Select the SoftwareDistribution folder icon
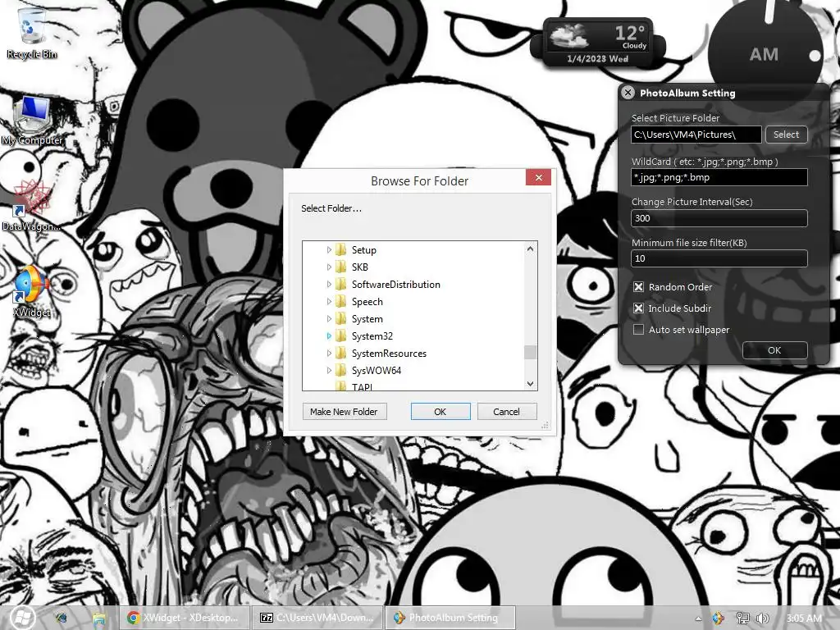The image size is (840, 630). [x=341, y=284]
